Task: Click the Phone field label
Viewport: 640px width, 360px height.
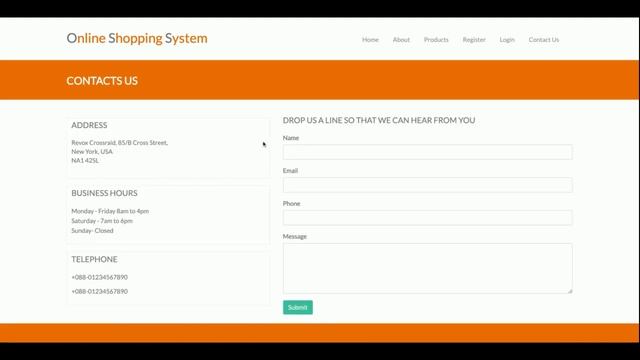Action: [291, 203]
